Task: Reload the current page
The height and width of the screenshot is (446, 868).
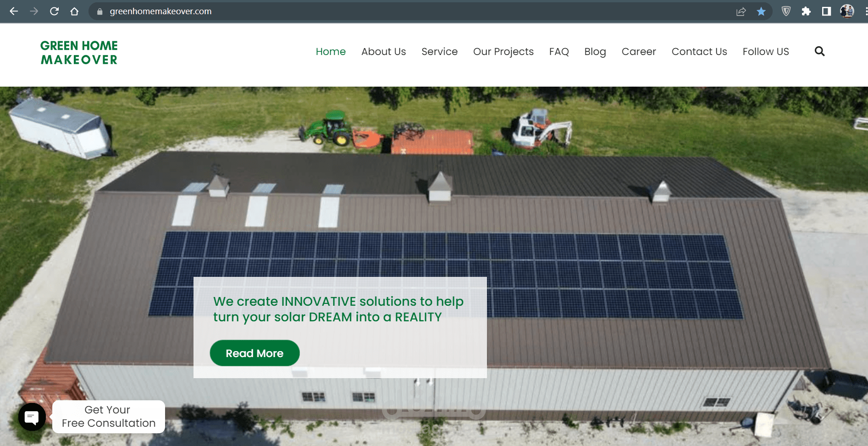Action: (54, 11)
